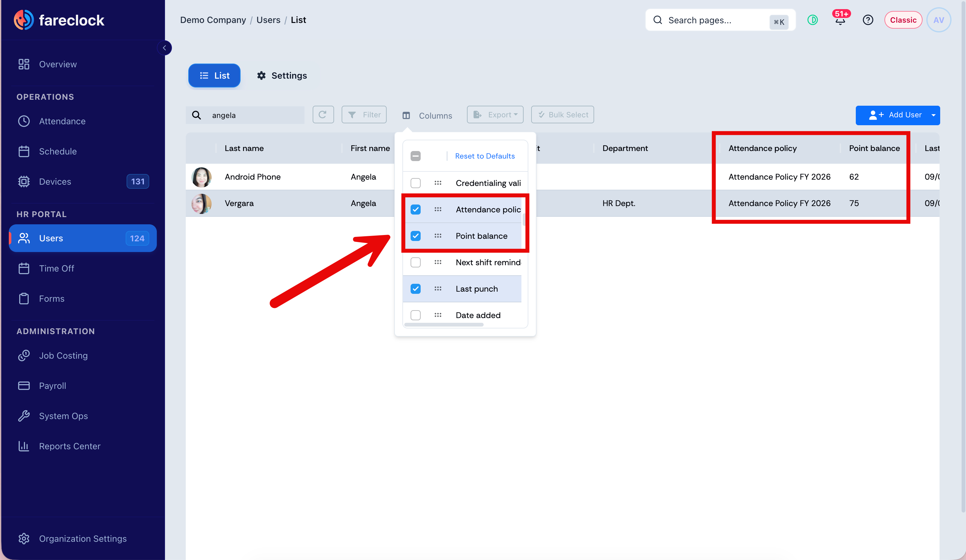966x560 pixels.
Task: Switch to the Settings tab
Action: 282,76
